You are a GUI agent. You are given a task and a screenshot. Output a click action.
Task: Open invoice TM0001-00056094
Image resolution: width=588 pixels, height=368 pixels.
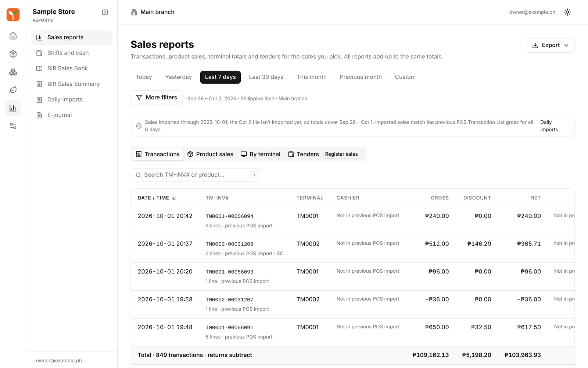click(229, 216)
